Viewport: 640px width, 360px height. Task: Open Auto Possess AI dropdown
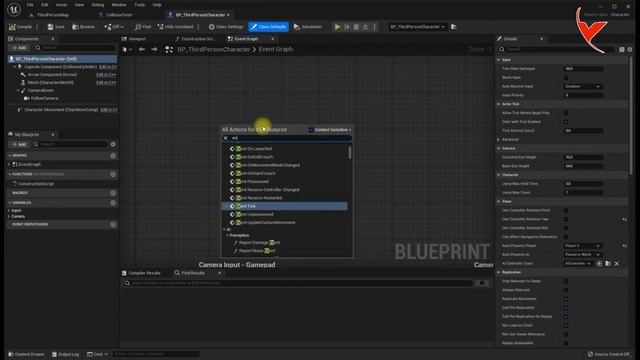click(x=583, y=255)
